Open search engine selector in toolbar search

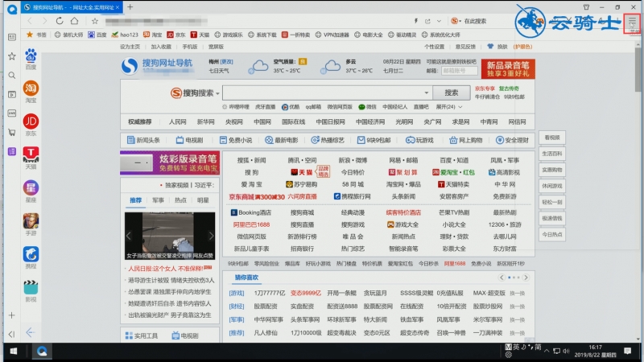click(456, 21)
